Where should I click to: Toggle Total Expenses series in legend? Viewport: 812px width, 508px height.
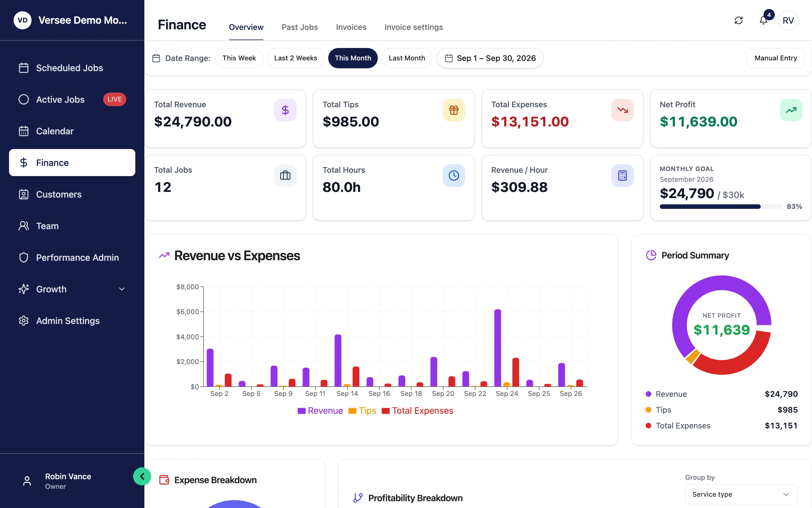[417, 411]
